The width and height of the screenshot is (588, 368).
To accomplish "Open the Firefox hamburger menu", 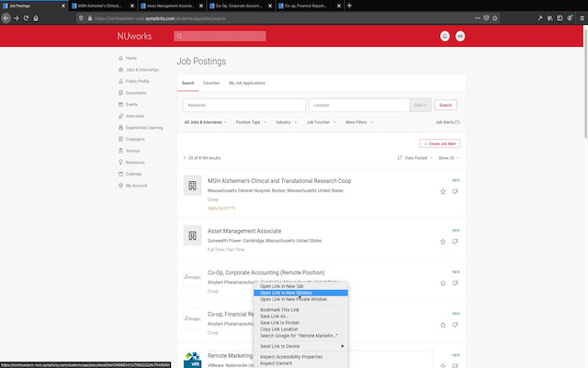I will point(582,18).
